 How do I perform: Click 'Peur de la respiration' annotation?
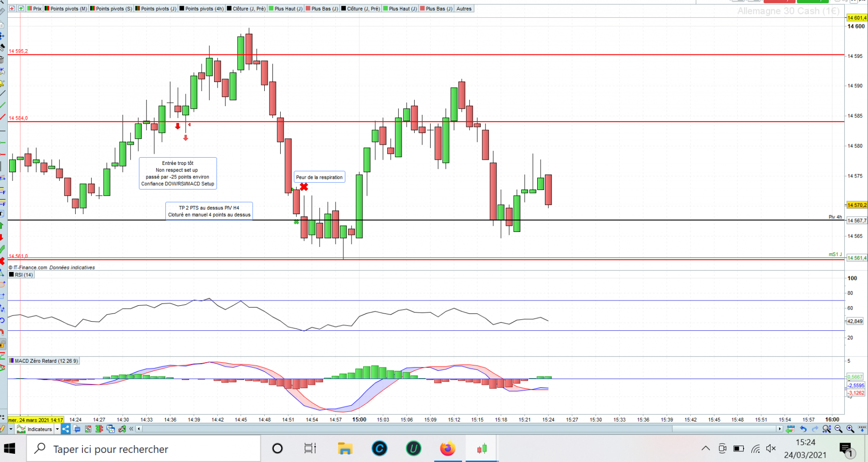pyautogui.click(x=319, y=177)
